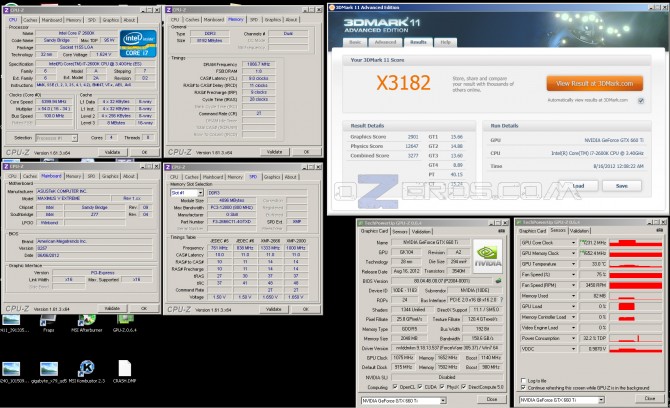Click Validate in the CPU-Z CPU window
Image resolution: width=670 pixels, height=408 pixels.
pos(112,152)
